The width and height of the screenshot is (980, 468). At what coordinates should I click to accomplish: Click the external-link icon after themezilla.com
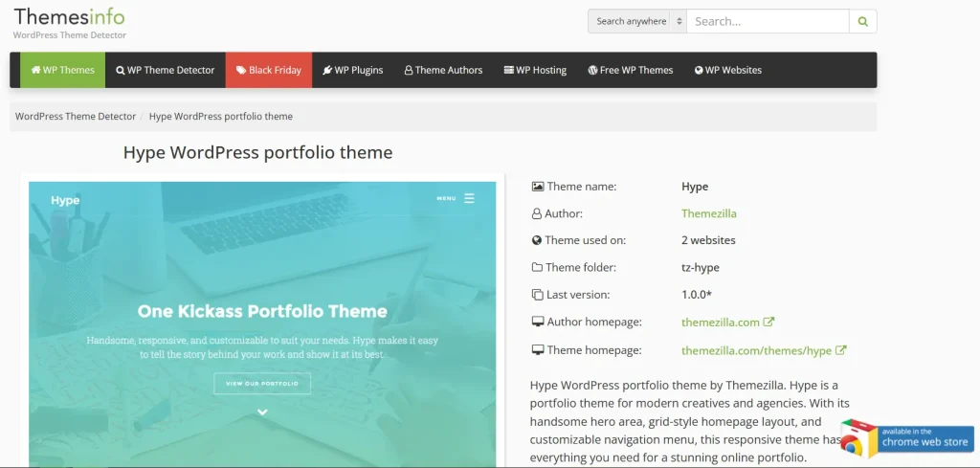click(768, 322)
